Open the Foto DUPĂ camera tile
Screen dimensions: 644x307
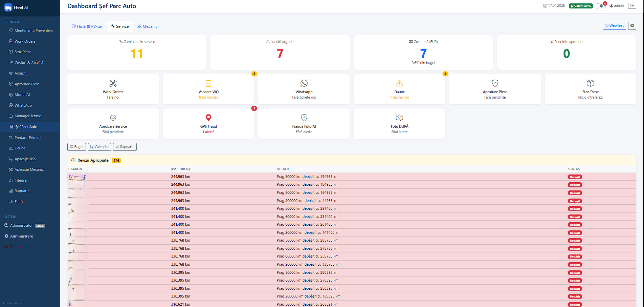pos(399,124)
